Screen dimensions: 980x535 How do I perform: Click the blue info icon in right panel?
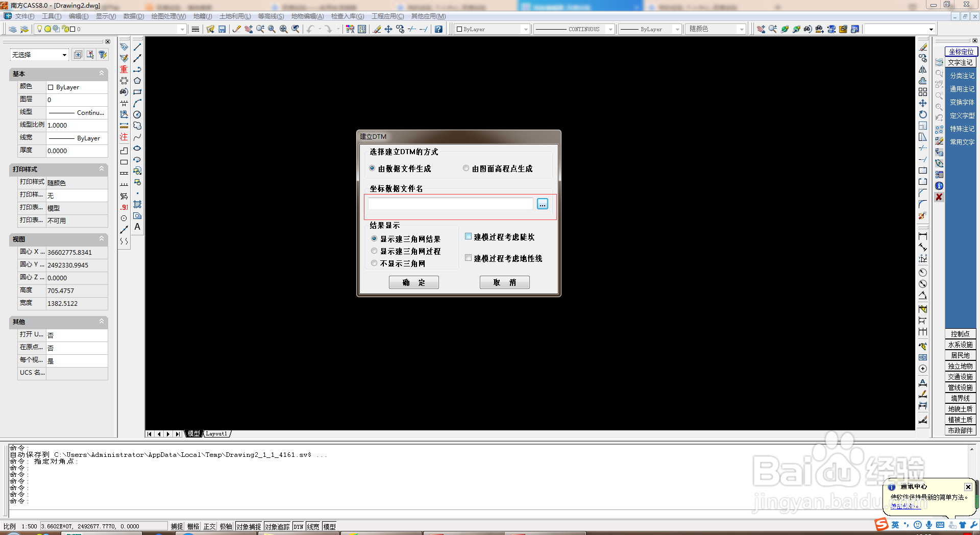point(939,186)
